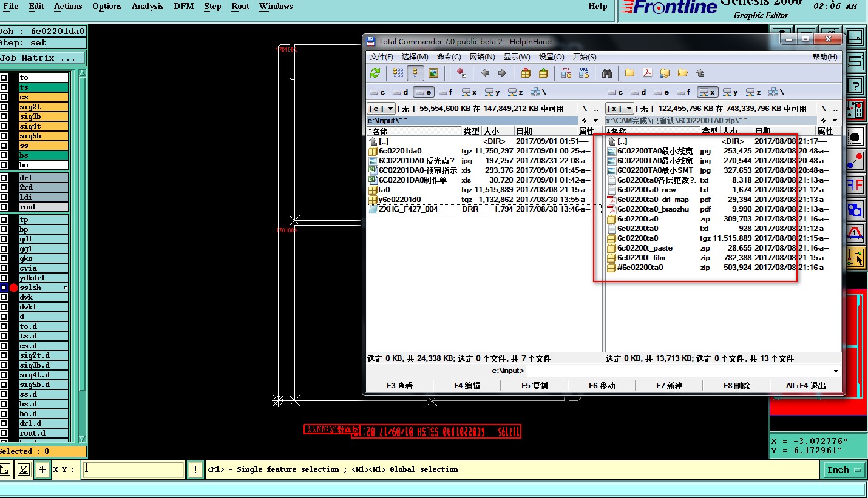Select network drive z in left drive bar
This screenshot has width=868, height=498.
pos(515,92)
